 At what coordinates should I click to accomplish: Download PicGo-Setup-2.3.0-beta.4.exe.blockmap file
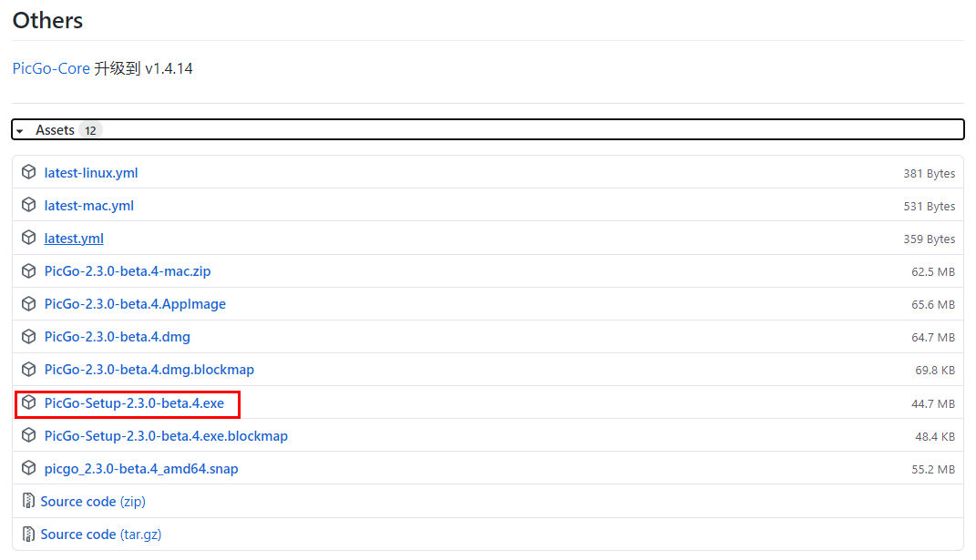tap(166, 436)
